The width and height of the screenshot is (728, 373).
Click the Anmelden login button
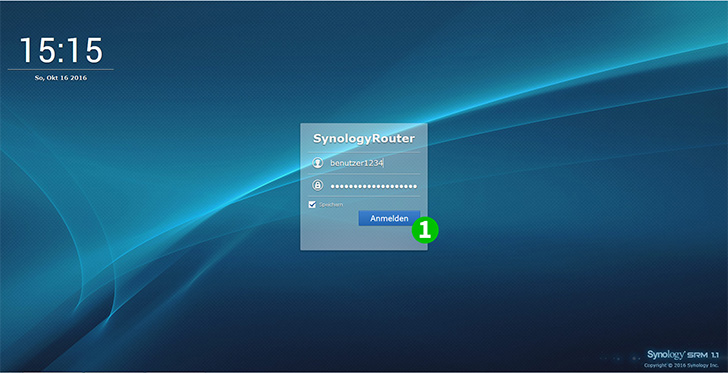[389, 218]
